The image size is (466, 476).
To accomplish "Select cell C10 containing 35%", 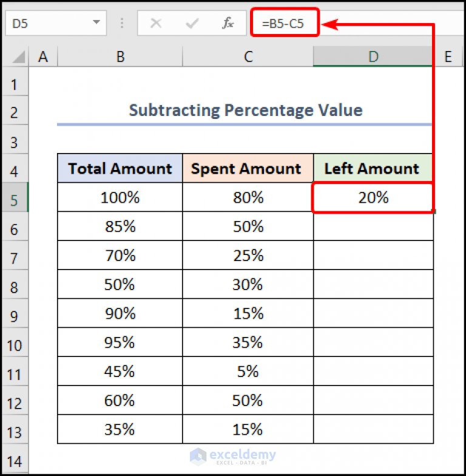I will pyautogui.click(x=248, y=342).
